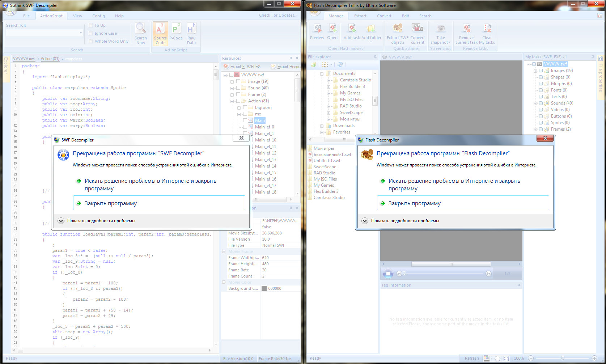Screen dimensions: 606x364
Task: Switch to Extract tab in Flash Decompiler
Action: click(x=360, y=16)
